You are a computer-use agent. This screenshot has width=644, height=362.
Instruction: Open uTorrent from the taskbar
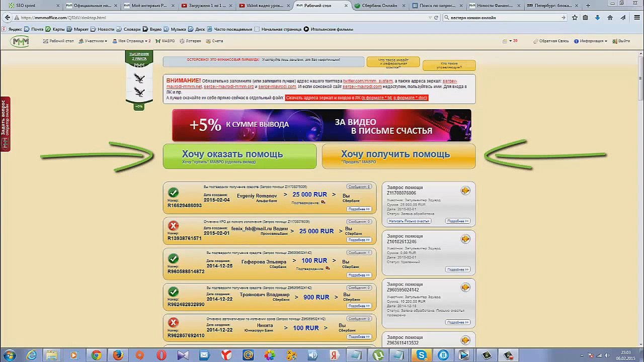pos(378,355)
